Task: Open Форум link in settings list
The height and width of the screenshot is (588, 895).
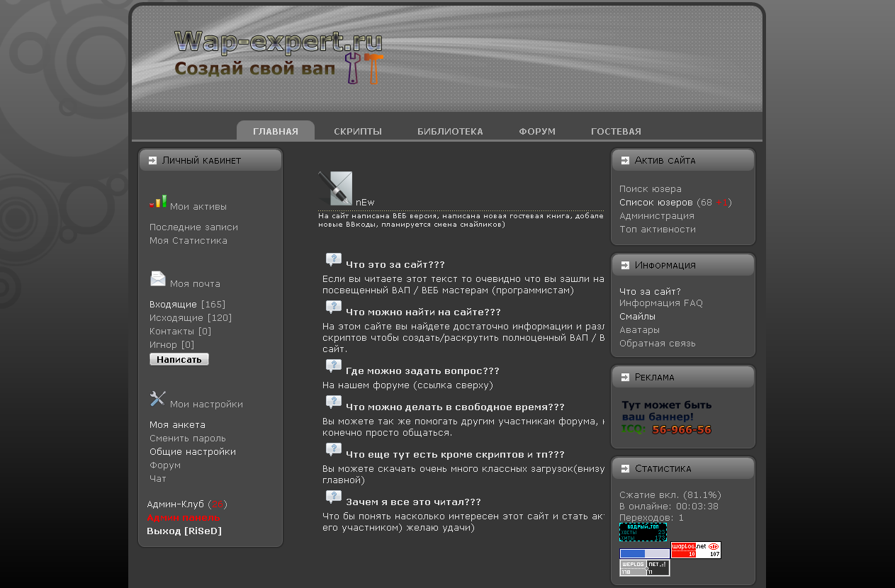Action: coord(165,465)
